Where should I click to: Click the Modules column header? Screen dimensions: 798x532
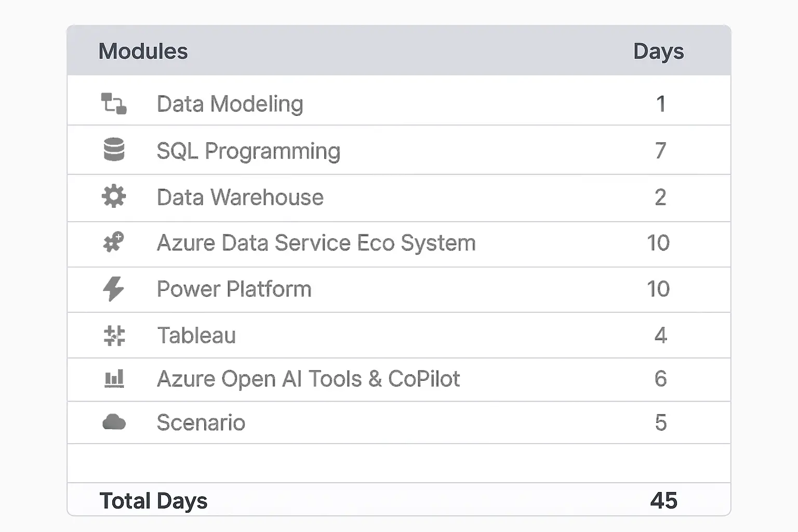pos(143,51)
